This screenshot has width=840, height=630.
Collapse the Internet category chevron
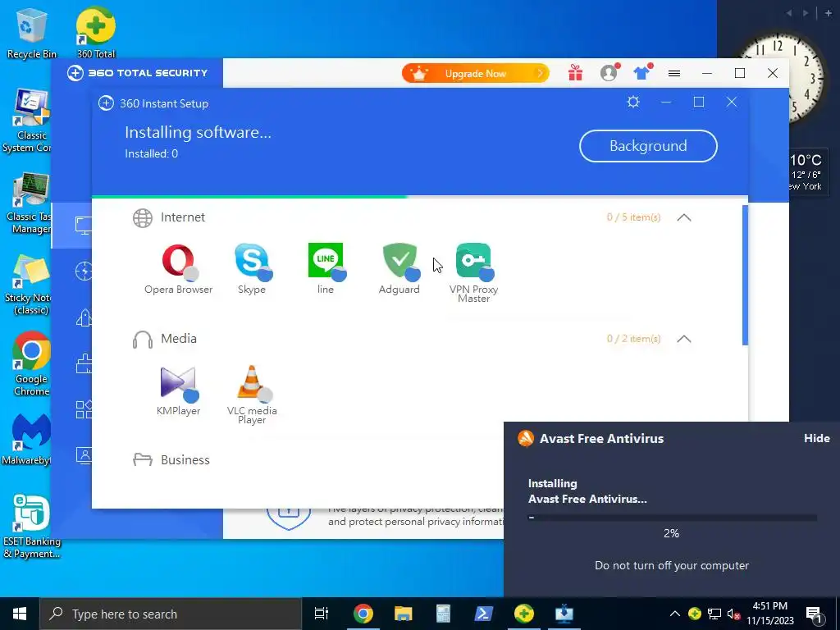coord(684,217)
